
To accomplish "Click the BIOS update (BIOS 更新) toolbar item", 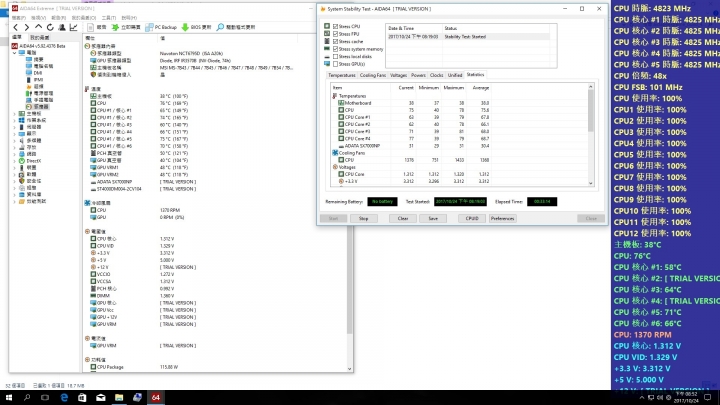I will click(197, 28).
